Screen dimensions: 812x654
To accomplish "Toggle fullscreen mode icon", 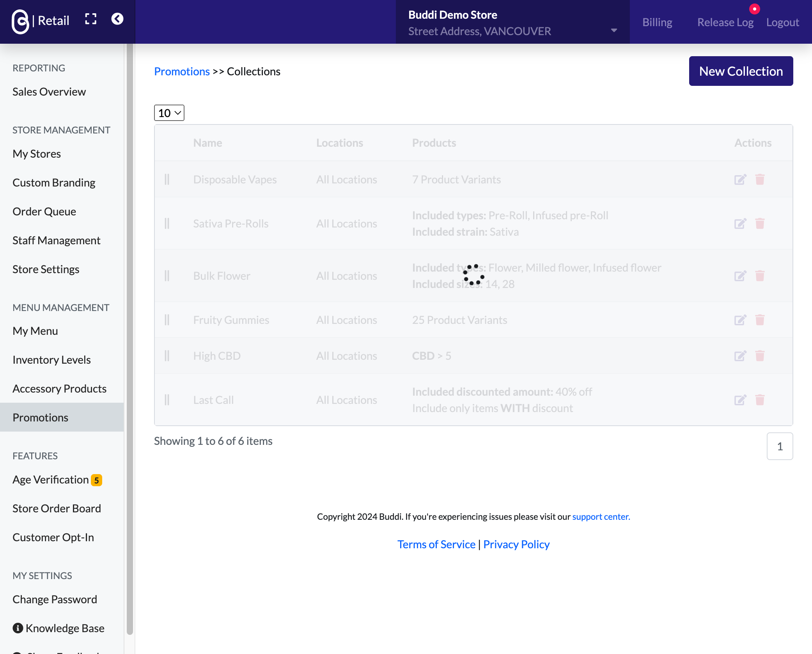I will (91, 19).
